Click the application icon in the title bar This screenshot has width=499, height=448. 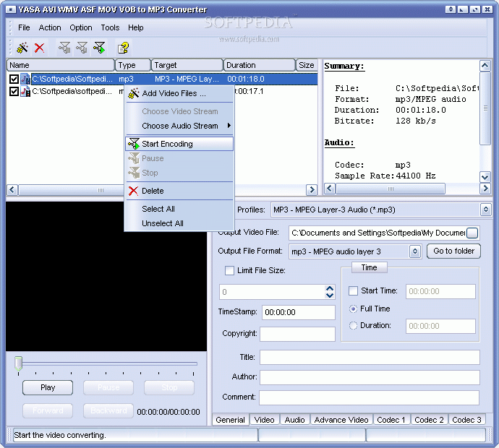11,9
